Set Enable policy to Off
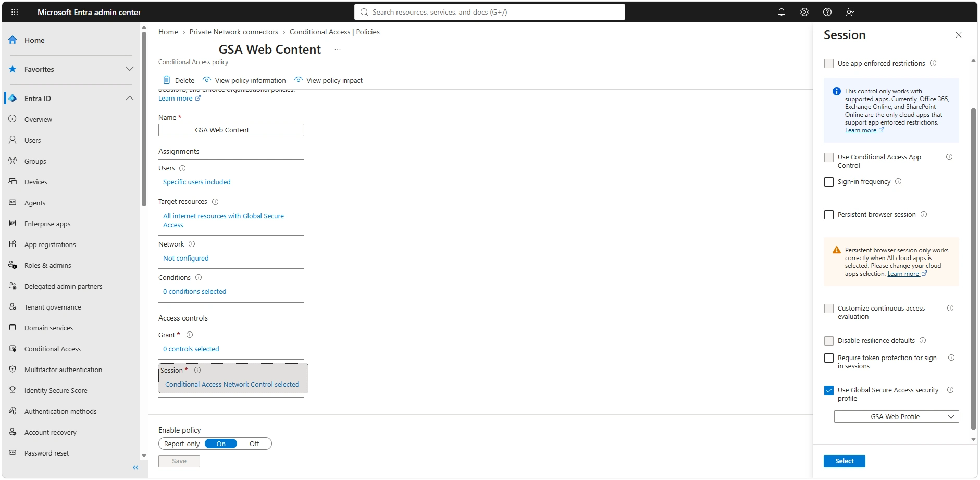Image resolution: width=980 pixels, height=480 pixels. (x=254, y=444)
